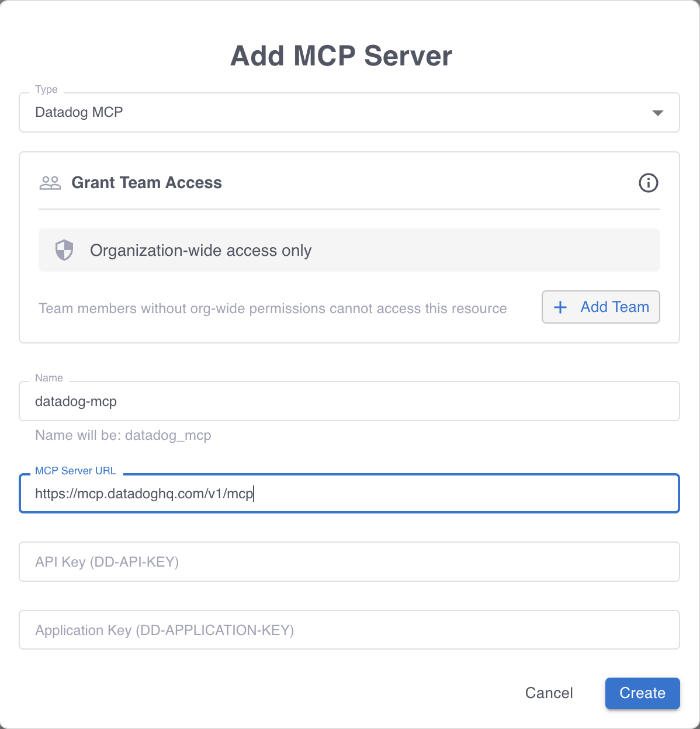Click the Grant Team Access heading
Image resolution: width=700 pixels, height=729 pixels.
pyautogui.click(x=147, y=183)
